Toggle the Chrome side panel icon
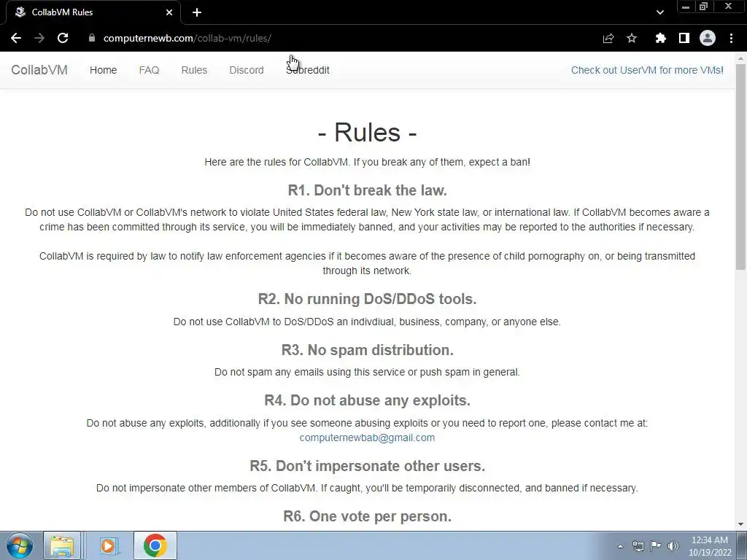This screenshot has width=747, height=560. click(684, 38)
